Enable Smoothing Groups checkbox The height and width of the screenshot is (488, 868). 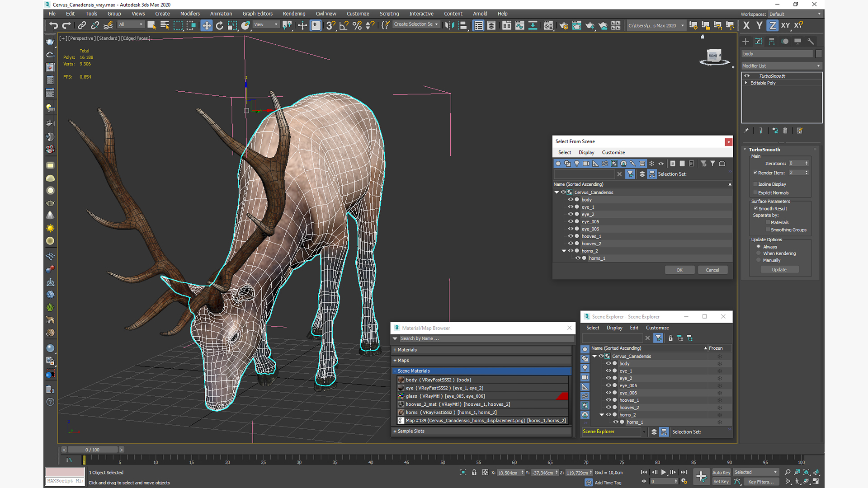click(x=768, y=230)
